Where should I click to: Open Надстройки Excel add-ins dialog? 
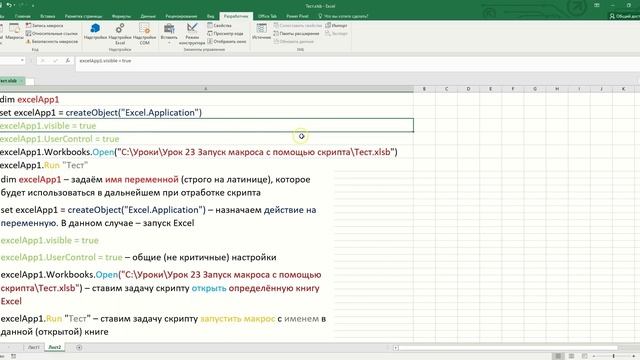point(120,33)
